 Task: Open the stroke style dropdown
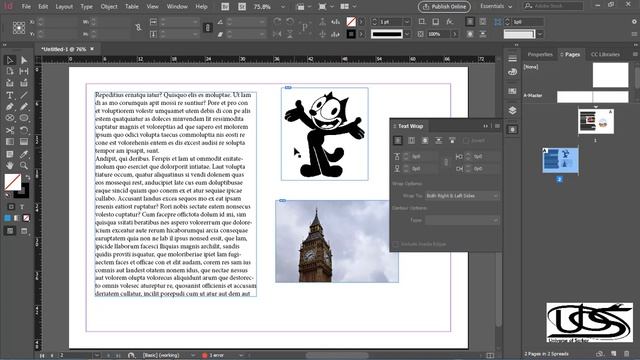click(407, 34)
